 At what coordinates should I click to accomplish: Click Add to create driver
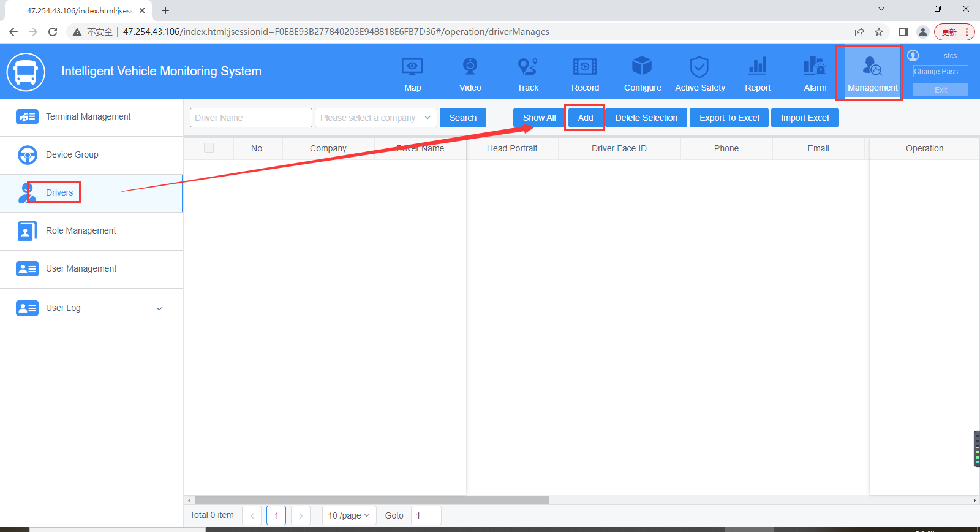586,118
